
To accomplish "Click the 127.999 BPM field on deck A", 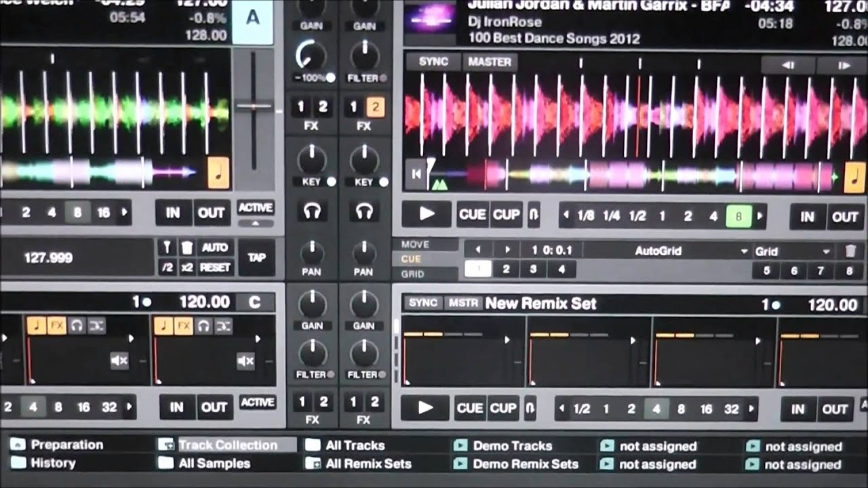I will (77, 258).
